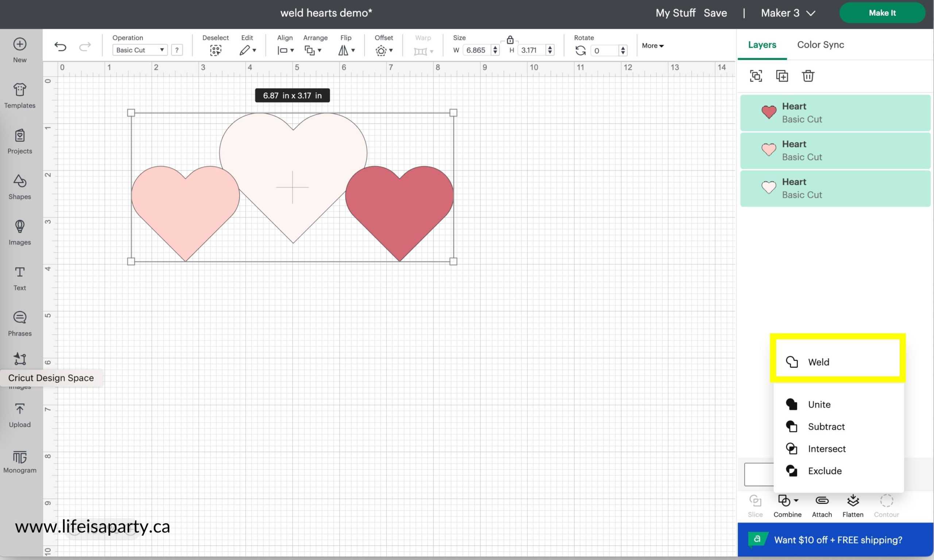Open the Projects sidebar tool

pyautogui.click(x=20, y=141)
